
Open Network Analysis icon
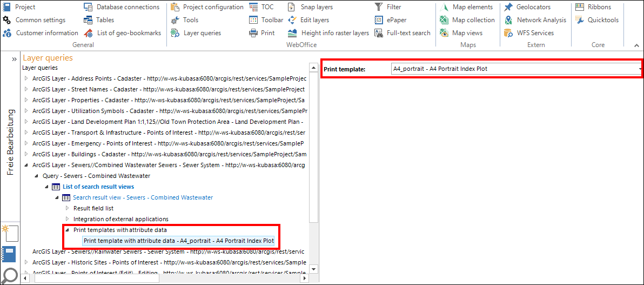click(x=508, y=20)
